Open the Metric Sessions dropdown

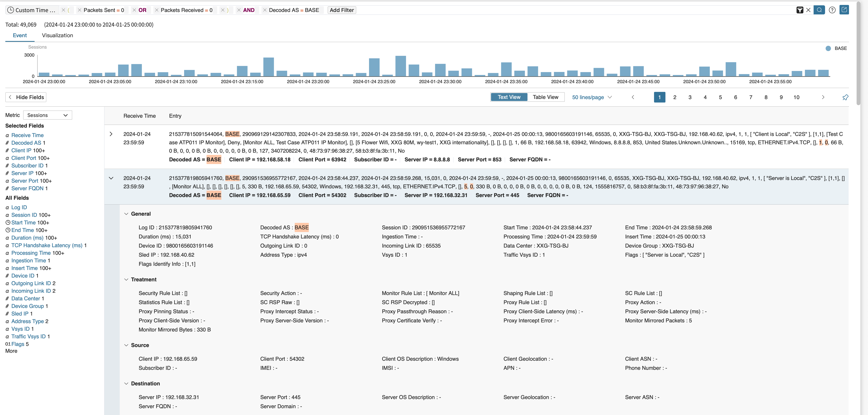[x=48, y=115]
